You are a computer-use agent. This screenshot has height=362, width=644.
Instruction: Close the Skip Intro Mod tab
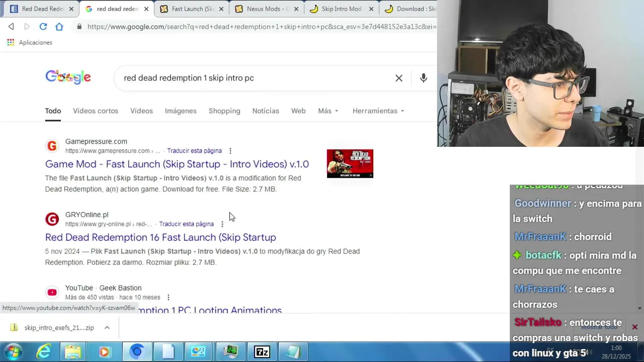[x=371, y=9]
